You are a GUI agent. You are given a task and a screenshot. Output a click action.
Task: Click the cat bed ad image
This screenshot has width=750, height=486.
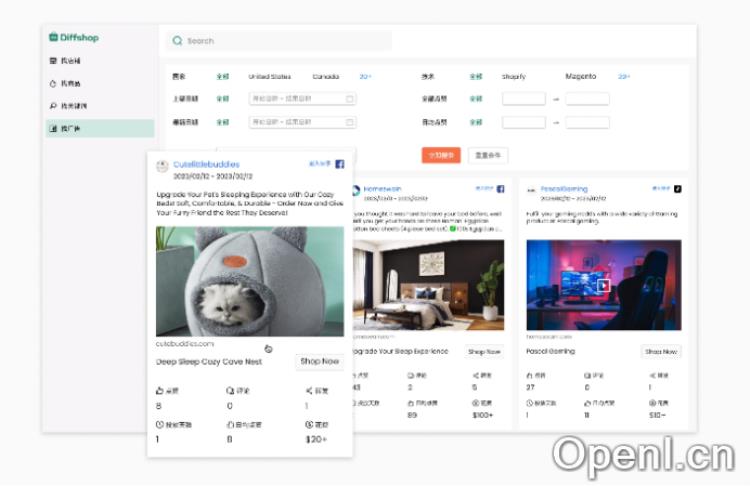click(x=249, y=281)
